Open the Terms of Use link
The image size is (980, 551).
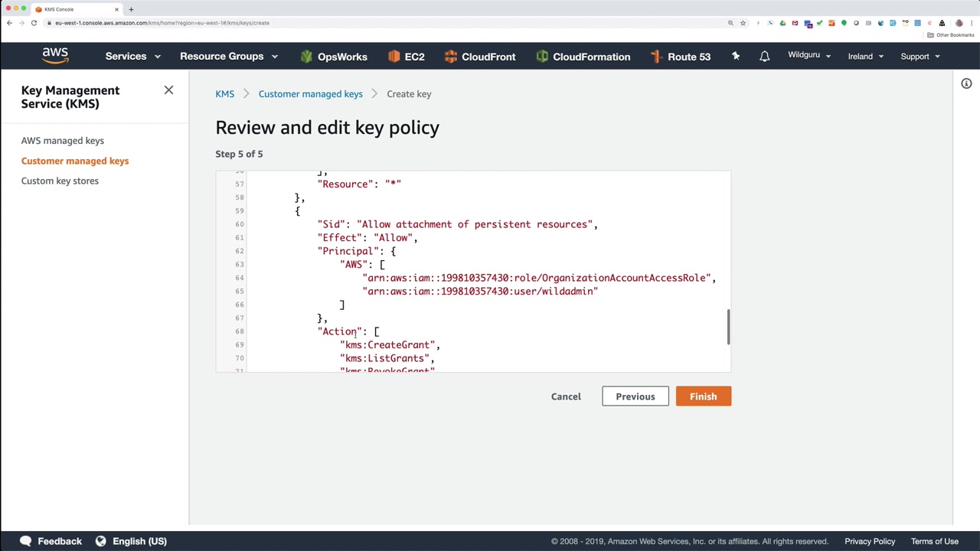(935, 541)
